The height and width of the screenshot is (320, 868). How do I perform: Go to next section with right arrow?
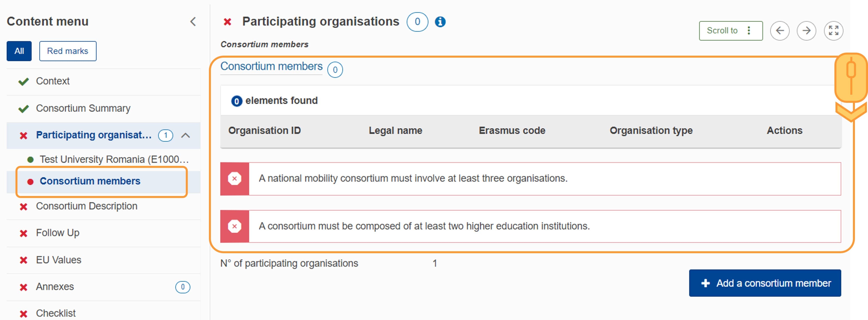pyautogui.click(x=806, y=31)
